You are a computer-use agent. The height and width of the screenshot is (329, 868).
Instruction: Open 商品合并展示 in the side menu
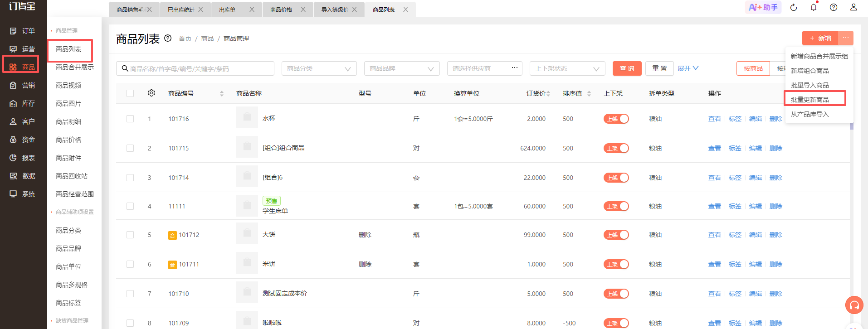[x=75, y=67]
